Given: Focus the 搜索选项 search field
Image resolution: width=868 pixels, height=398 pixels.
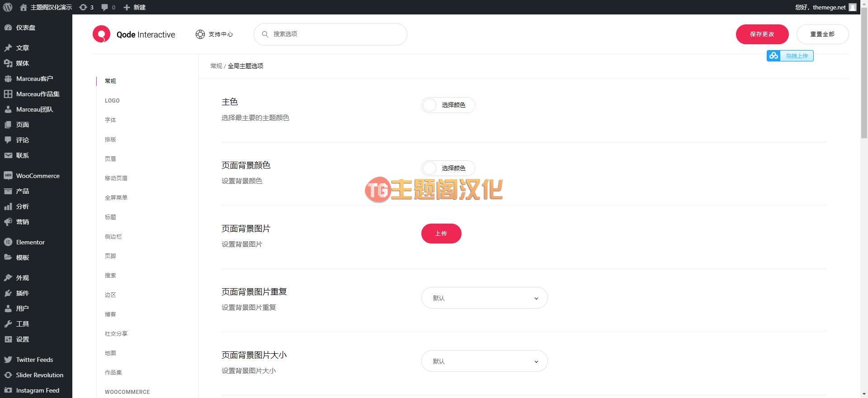Looking at the screenshot, I should coord(330,34).
